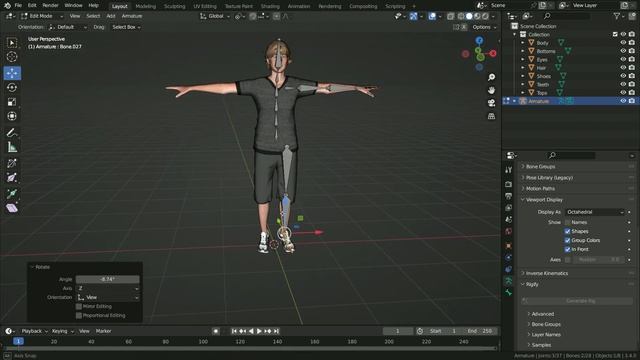Play the animation forward
This screenshot has width=640, height=360.
(x=259, y=331)
